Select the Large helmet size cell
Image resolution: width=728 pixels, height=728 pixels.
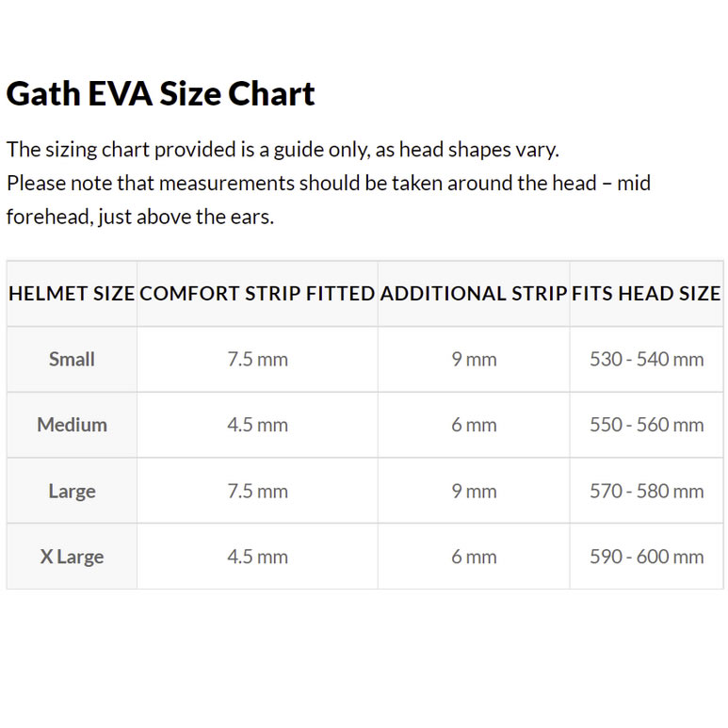tap(72, 491)
